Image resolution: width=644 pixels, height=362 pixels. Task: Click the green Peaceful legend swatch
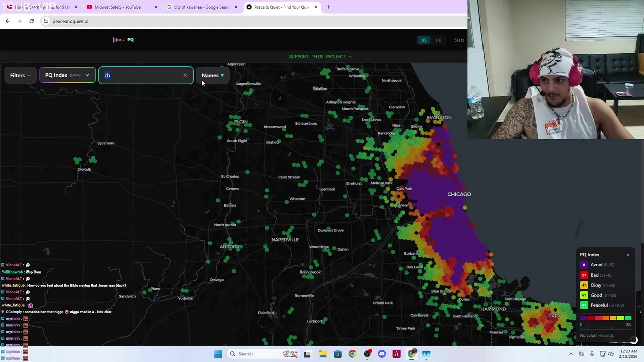click(x=584, y=305)
